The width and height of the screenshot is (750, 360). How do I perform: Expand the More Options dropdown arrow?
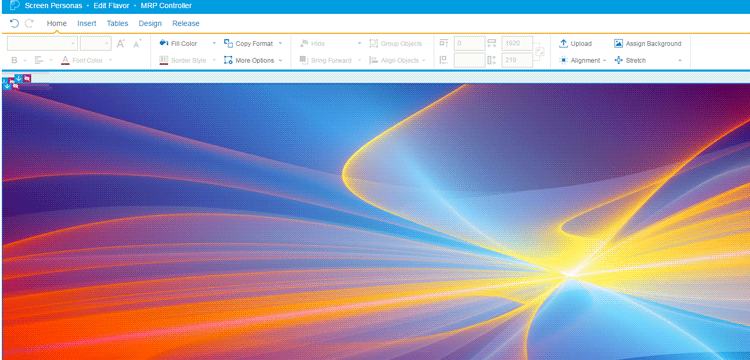click(x=280, y=60)
